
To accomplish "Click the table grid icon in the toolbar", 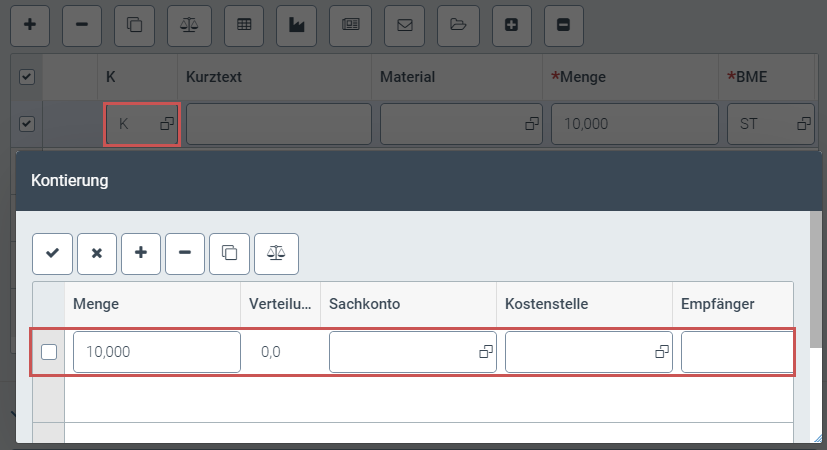I will coord(243,25).
